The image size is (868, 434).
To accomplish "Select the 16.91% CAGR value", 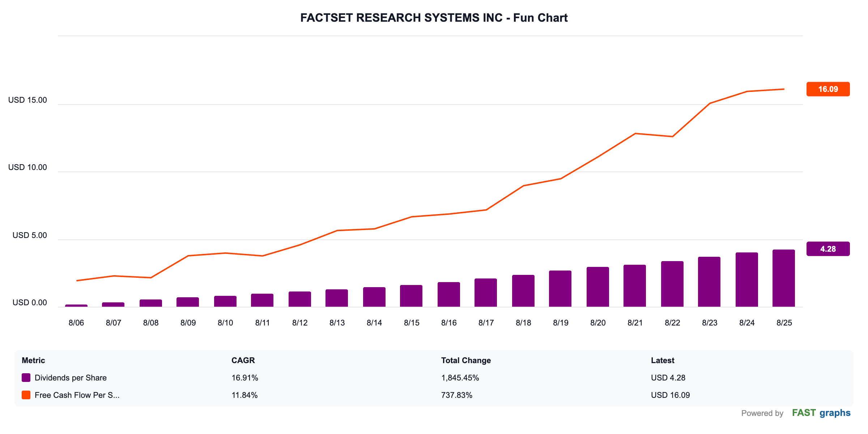I will 245,378.
